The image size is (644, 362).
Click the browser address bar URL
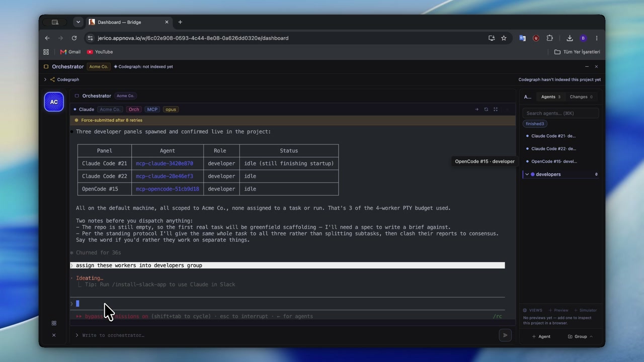click(x=193, y=38)
